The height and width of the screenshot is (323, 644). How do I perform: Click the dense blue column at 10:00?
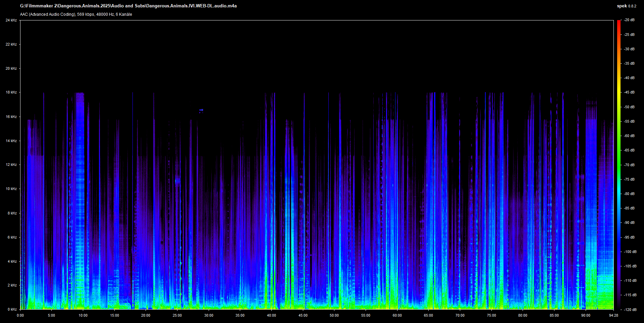pyautogui.click(x=80, y=168)
